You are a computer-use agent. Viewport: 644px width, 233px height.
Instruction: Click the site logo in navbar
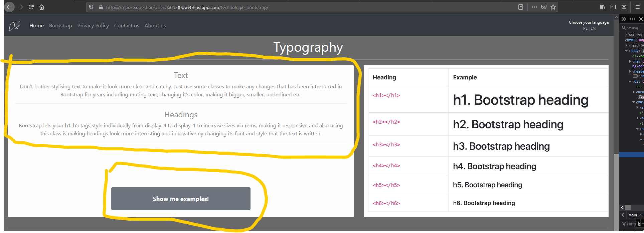click(x=15, y=26)
